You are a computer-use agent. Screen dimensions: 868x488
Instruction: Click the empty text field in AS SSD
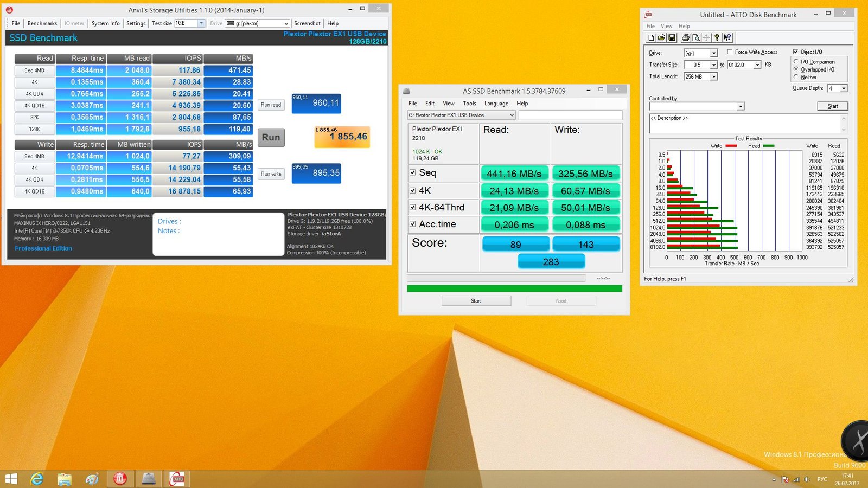pos(570,115)
